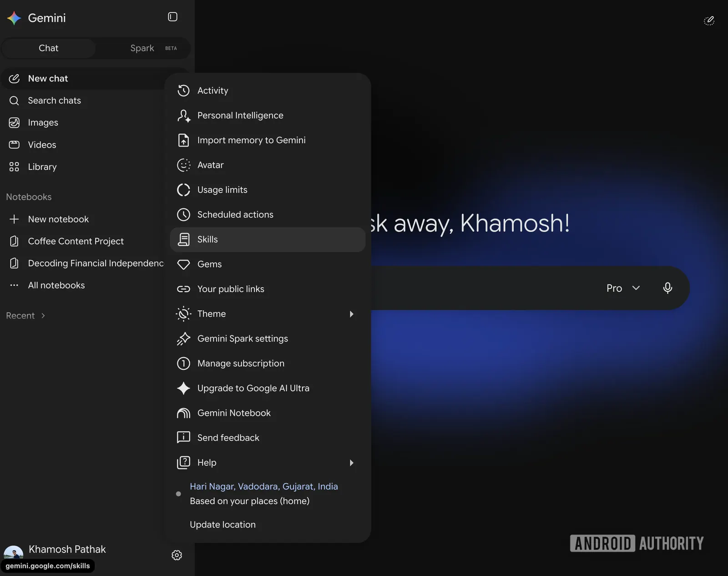728x576 pixels.
Task: Click the Hari Nagar location link
Action: [x=264, y=486]
